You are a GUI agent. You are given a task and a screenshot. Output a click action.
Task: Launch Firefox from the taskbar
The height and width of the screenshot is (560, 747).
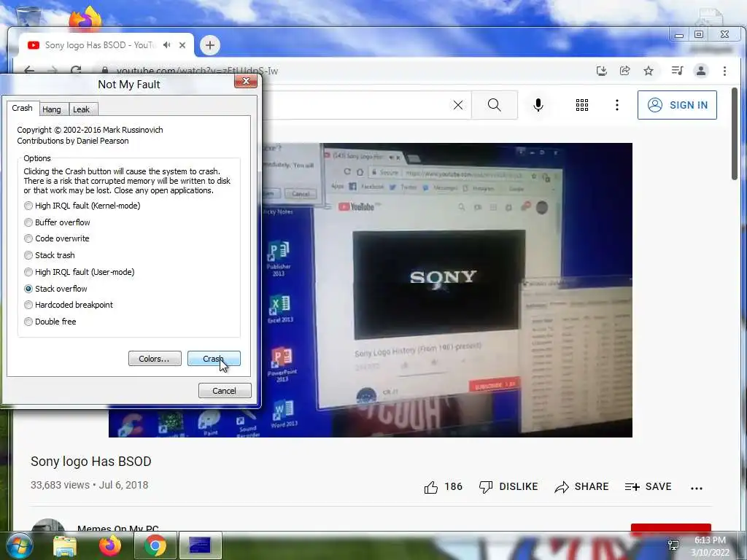pyautogui.click(x=110, y=545)
